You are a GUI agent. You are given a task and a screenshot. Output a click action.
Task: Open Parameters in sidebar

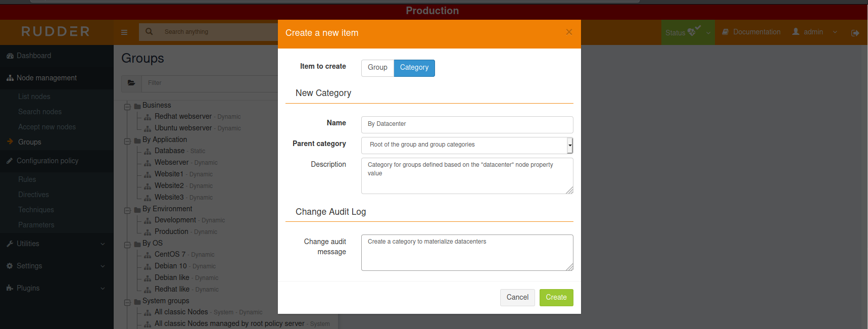36,225
